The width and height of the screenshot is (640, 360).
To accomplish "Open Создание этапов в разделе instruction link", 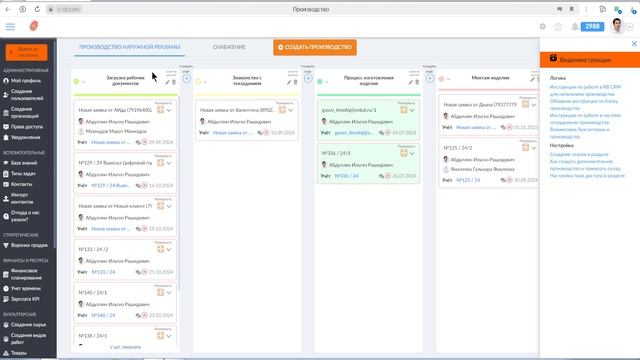I will [x=579, y=154].
